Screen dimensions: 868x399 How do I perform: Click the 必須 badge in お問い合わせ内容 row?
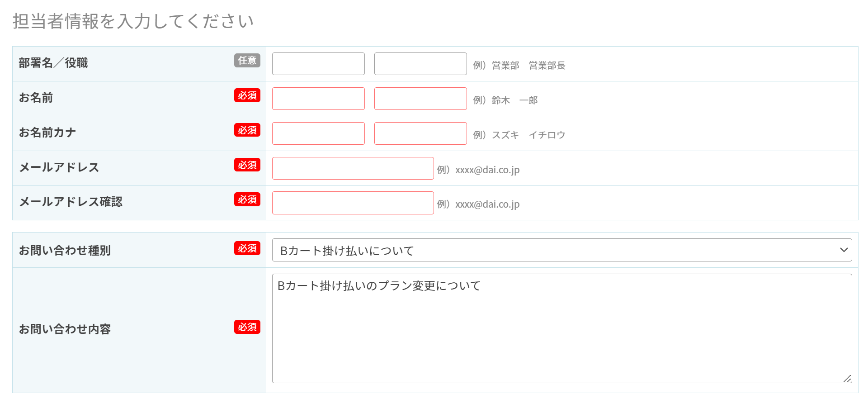247,327
